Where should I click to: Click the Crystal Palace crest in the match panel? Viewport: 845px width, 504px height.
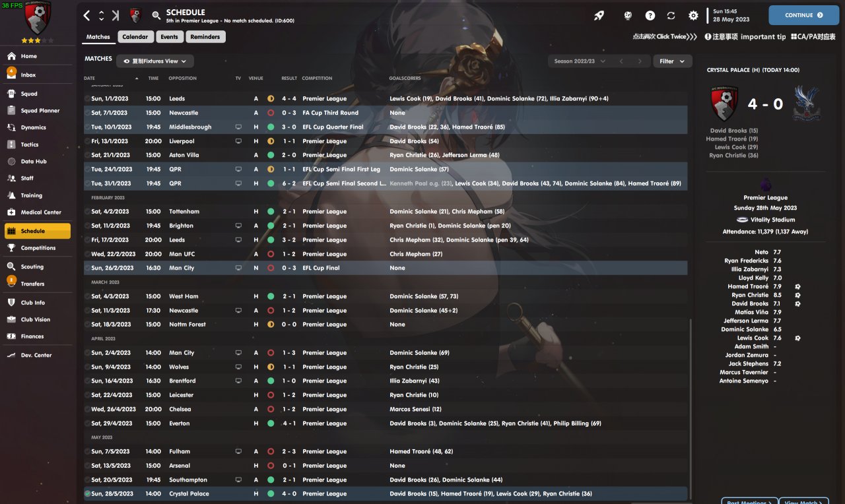pyautogui.click(x=806, y=104)
